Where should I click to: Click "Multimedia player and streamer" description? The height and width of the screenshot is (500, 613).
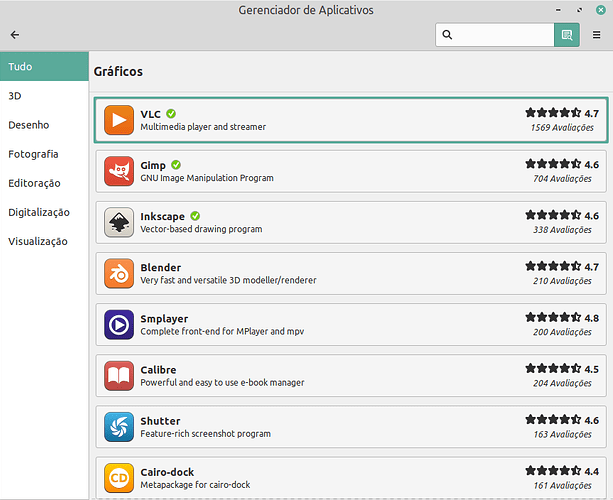coord(203,127)
